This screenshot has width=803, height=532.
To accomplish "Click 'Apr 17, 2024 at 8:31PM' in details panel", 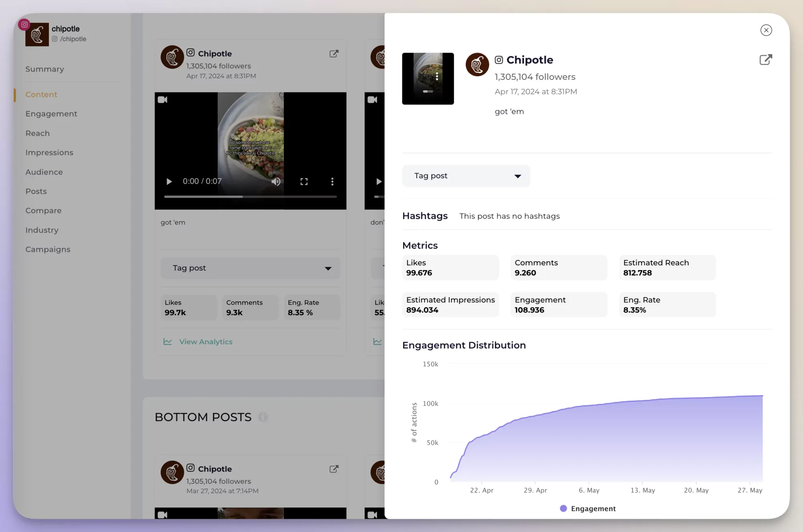I will [536, 92].
